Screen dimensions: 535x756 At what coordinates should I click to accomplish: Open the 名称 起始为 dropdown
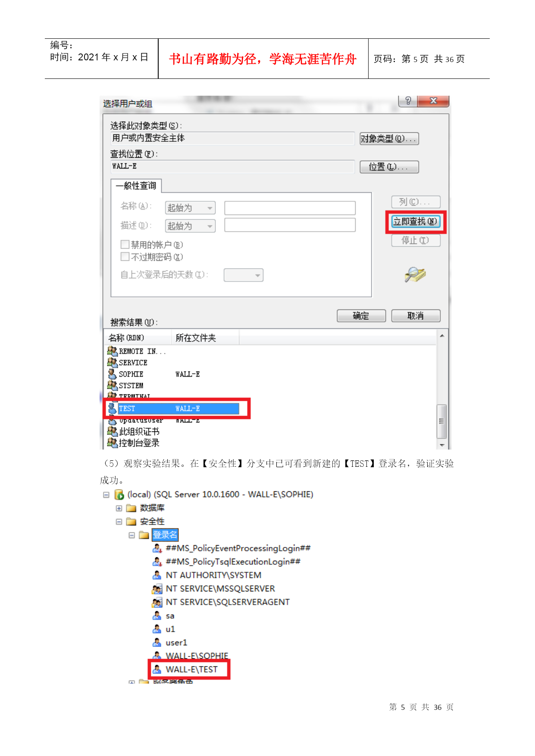190,208
